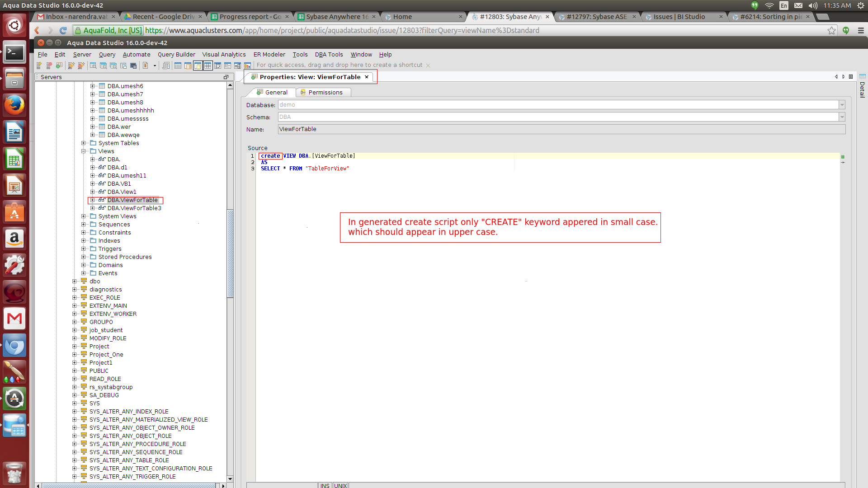Click the browser reload icon
The image size is (868, 488).
[x=63, y=30]
